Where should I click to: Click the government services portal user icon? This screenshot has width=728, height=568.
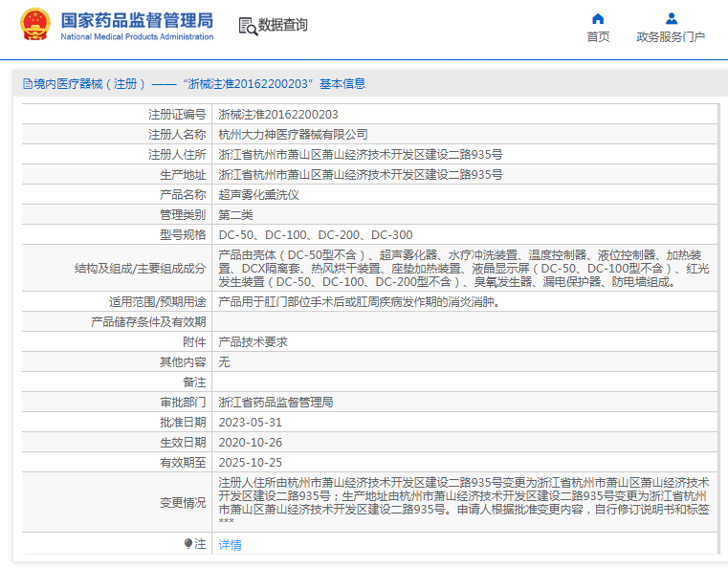(x=672, y=18)
